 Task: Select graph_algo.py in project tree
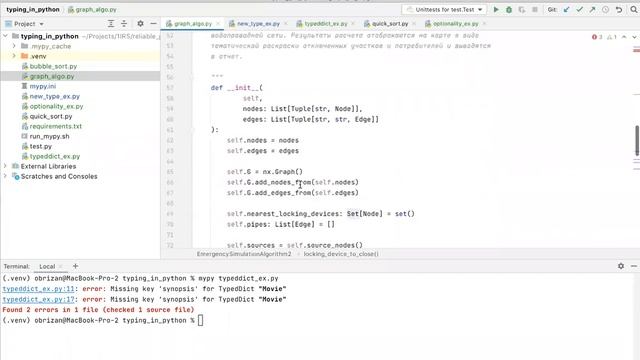tap(52, 76)
